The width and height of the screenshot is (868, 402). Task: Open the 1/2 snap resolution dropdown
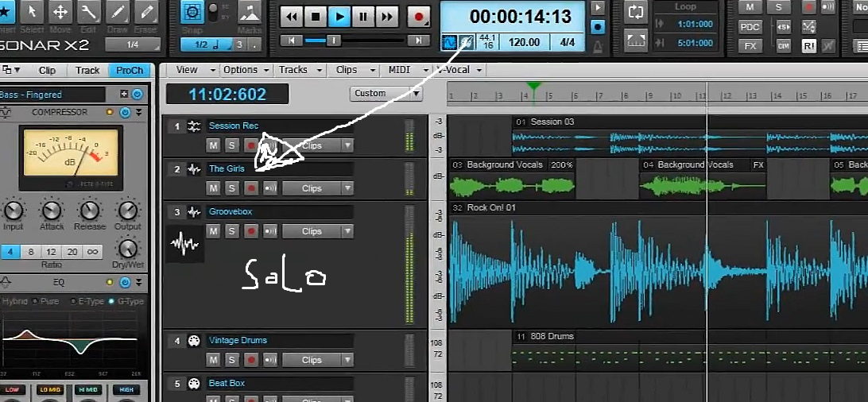point(207,44)
